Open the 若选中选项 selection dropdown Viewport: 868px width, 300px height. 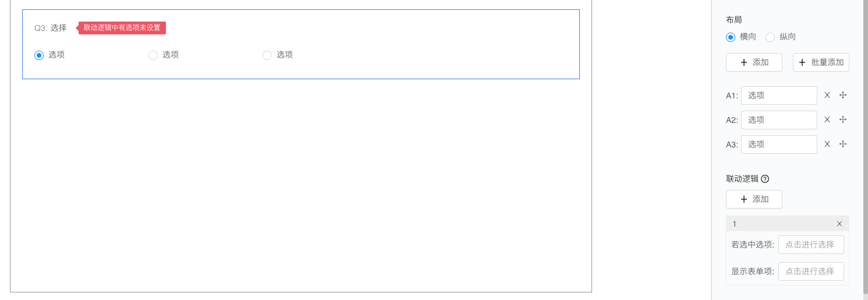pos(811,245)
